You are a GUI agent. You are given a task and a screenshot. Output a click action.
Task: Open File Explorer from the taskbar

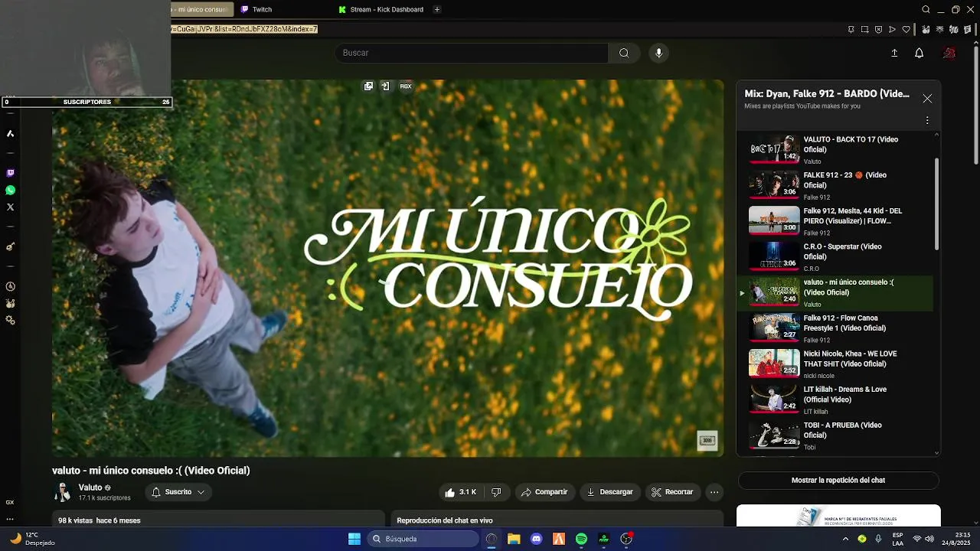514,539
